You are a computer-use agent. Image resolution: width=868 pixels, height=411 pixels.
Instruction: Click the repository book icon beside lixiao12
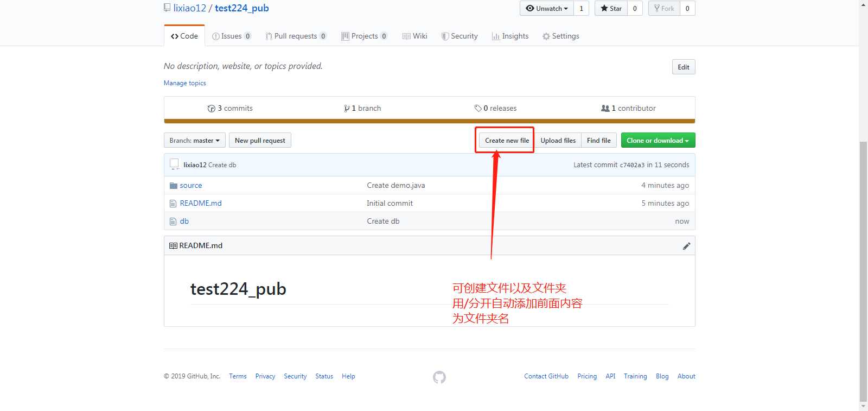point(167,8)
